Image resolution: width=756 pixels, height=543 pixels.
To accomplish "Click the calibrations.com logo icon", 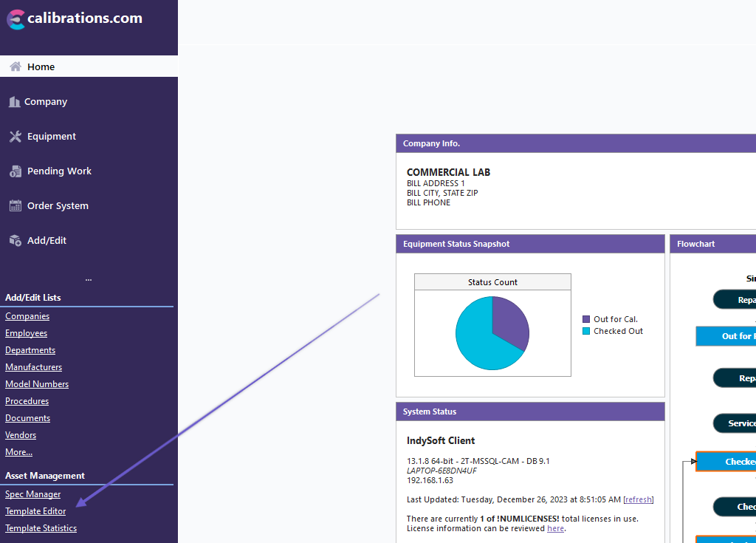I will 16,19.
